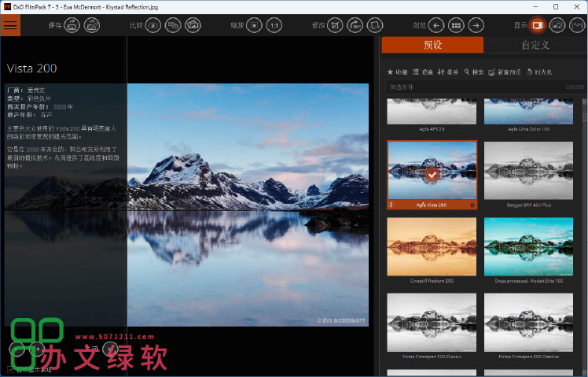588x377 pixels.
Task: Select the split-view compare image icon
Action: 193,25
